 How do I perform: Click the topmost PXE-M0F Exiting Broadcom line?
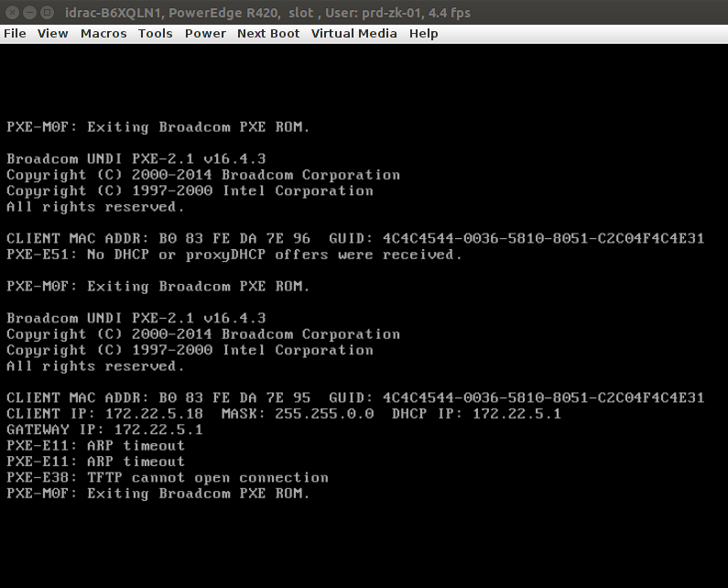click(x=158, y=127)
